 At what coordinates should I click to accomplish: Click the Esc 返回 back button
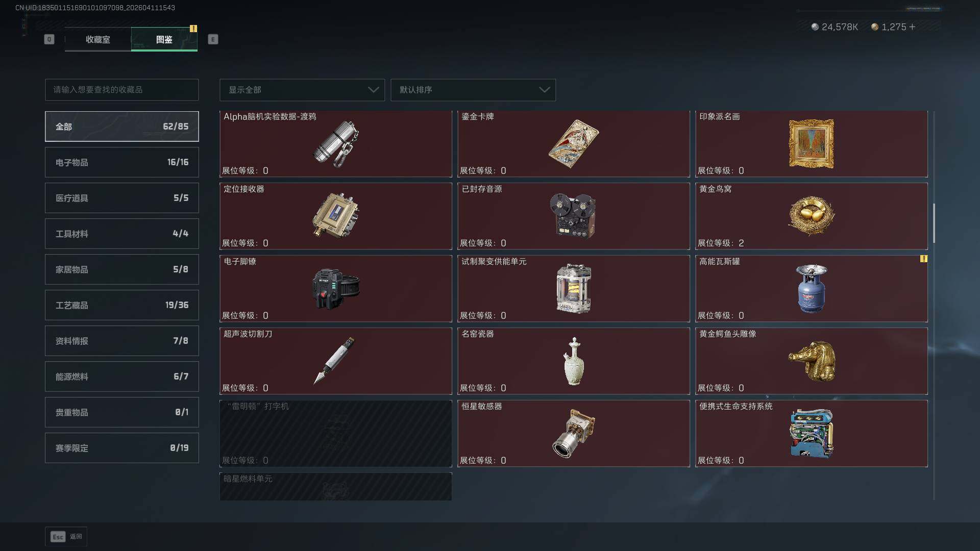(x=66, y=537)
